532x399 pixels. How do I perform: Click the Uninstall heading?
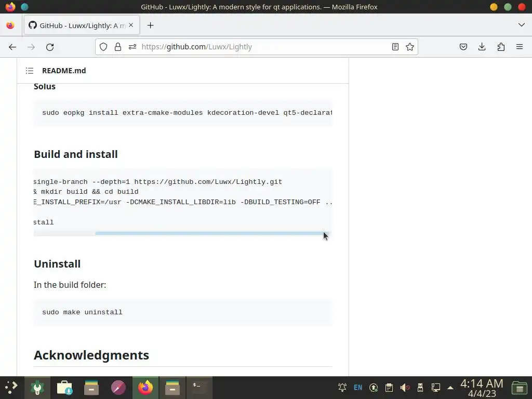(x=57, y=264)
